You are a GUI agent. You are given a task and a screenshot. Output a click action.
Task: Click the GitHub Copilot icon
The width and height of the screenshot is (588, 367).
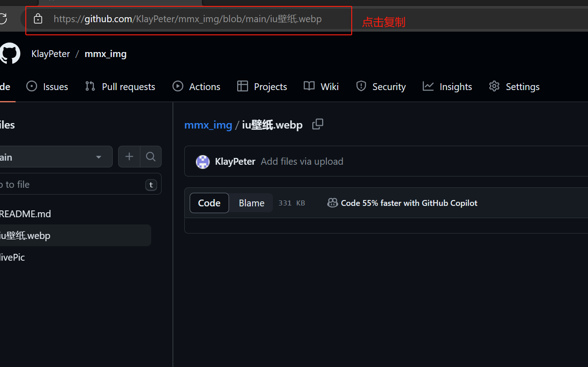click(x=333, y=203)
